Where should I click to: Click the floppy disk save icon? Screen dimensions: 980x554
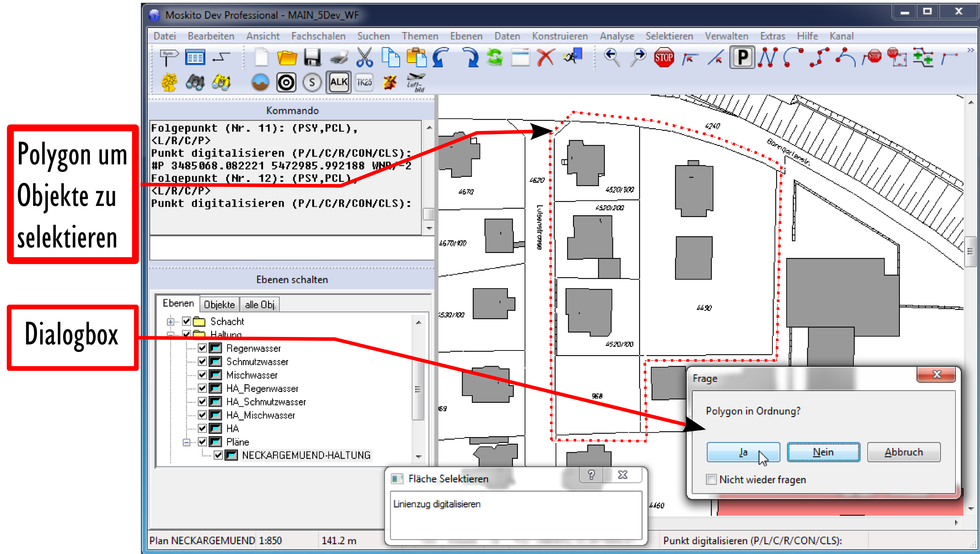tap(312, 58)
